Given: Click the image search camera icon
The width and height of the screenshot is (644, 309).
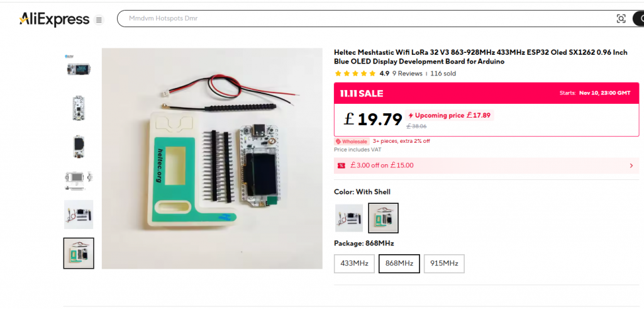Looking at the screenshot, I should [621, 19].
